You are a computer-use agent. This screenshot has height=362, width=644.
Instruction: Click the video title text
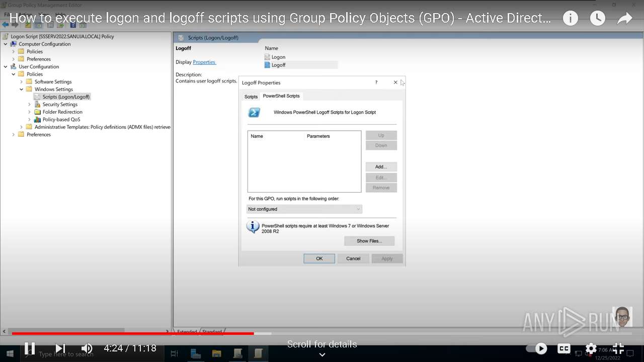[280, 19]
